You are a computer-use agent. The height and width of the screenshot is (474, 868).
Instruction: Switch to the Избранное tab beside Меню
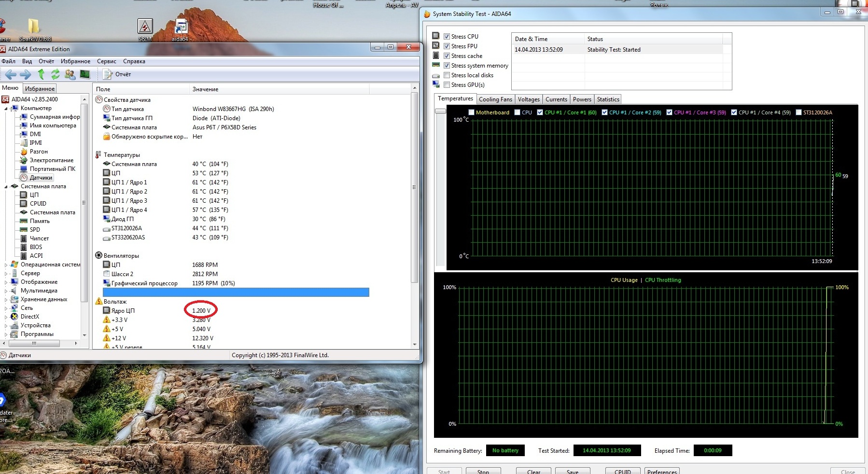click(x=40, y=89)
